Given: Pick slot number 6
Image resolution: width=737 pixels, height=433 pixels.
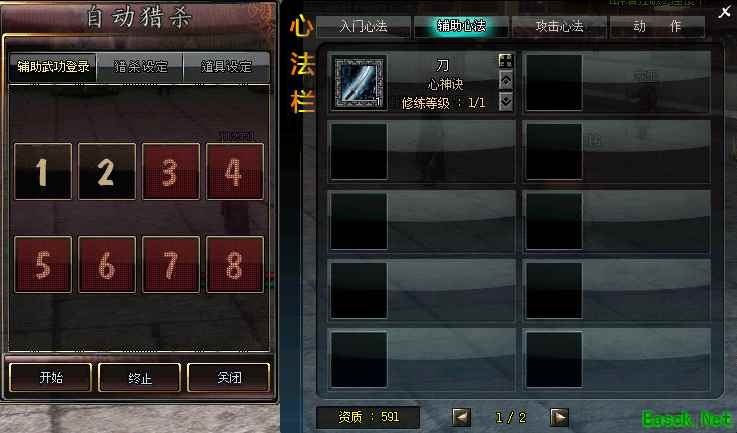Looking at the screenshot, I should pos(107,265).
